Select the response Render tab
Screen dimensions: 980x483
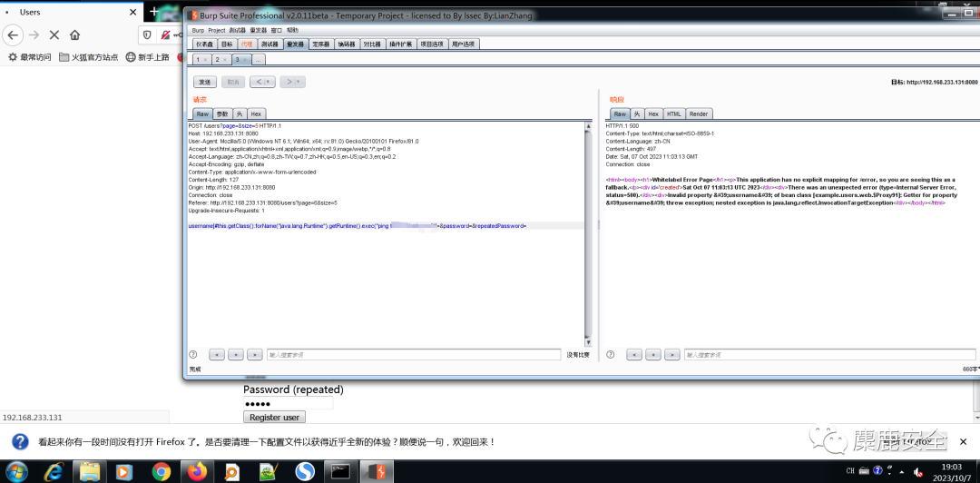click(x=699, y=113)
